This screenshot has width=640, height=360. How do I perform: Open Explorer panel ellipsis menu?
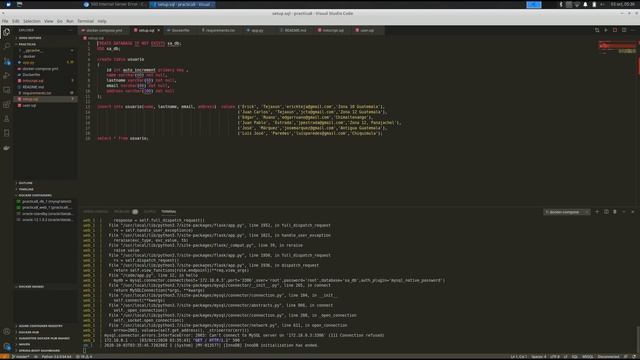point(70,30)
